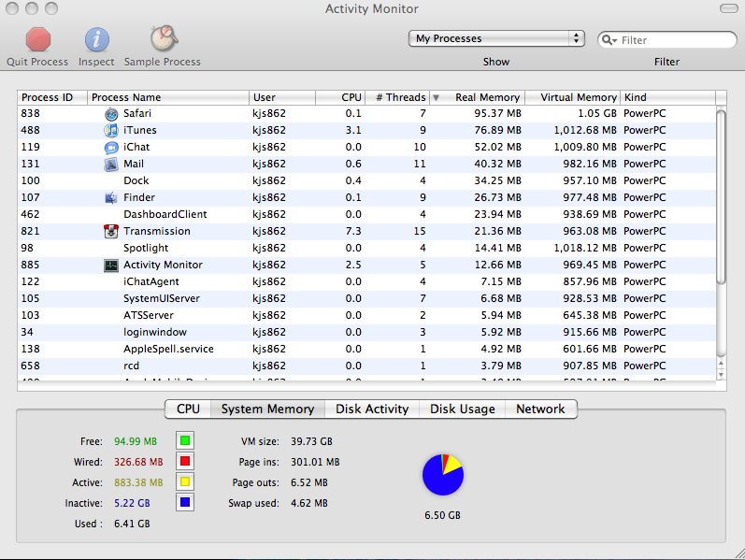The height and width of the screenshot is (560, 745).
Task: Click the yellow Active memory swatch
Action: pos(185,482)
